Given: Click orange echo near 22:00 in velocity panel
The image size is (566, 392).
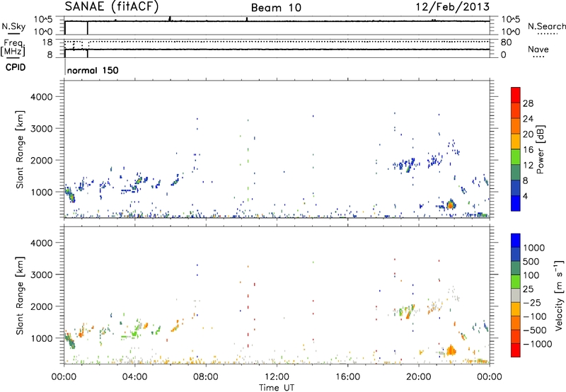Looking at the screenshot, I should [x=451, y=350].
